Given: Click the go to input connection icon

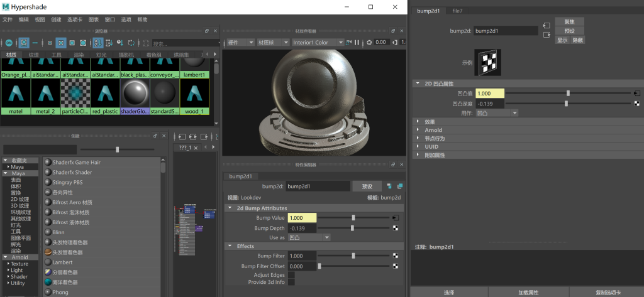Looking at the screenshot, I should 547,26.
